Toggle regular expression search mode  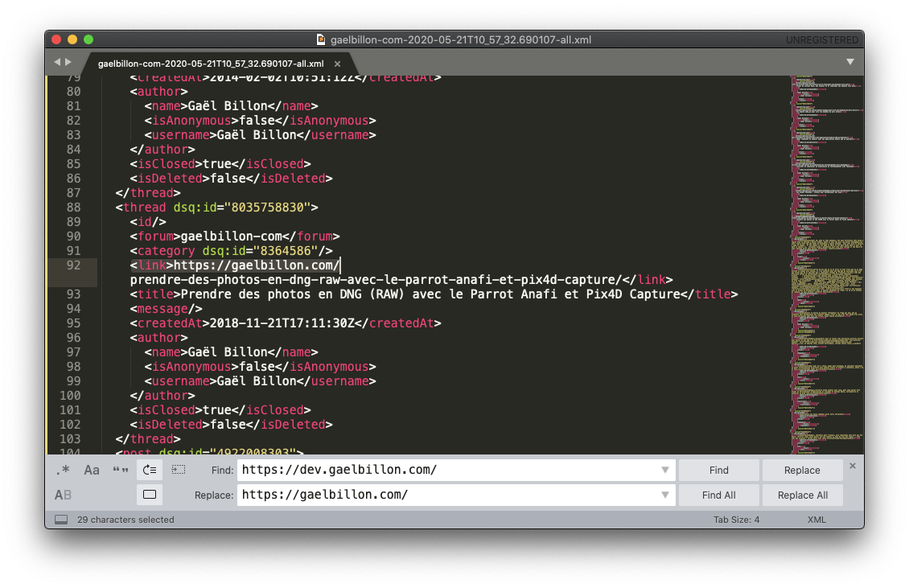(64, 470)
